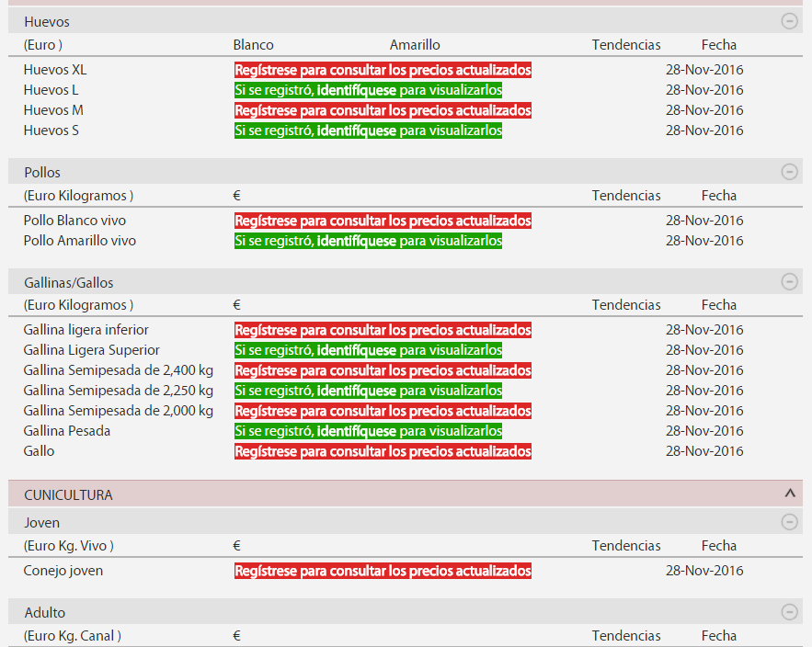
Task: Click the Amarillo column header in Huevos
Action: [415, 45]
